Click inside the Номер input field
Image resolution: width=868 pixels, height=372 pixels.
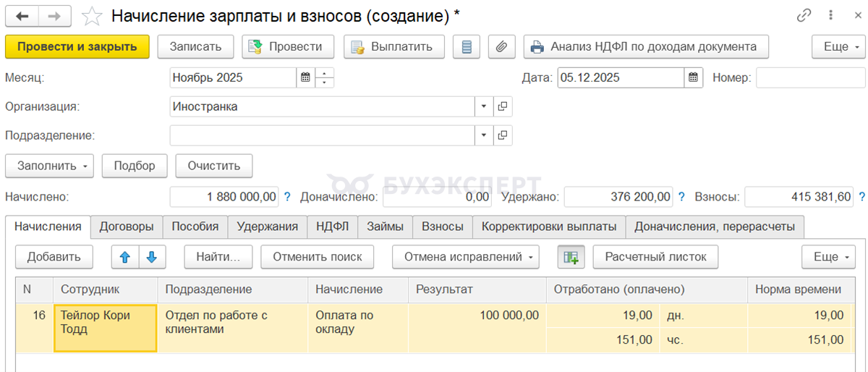(810, 77)
